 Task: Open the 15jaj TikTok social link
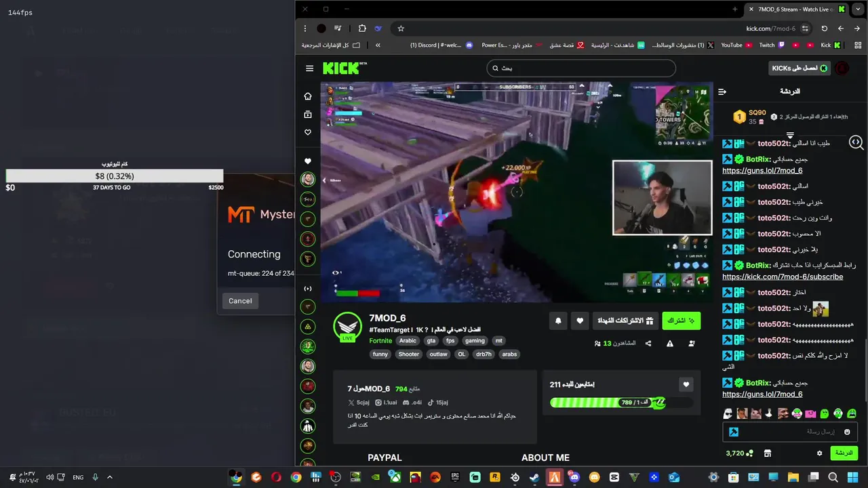click(x=437, y=403)
